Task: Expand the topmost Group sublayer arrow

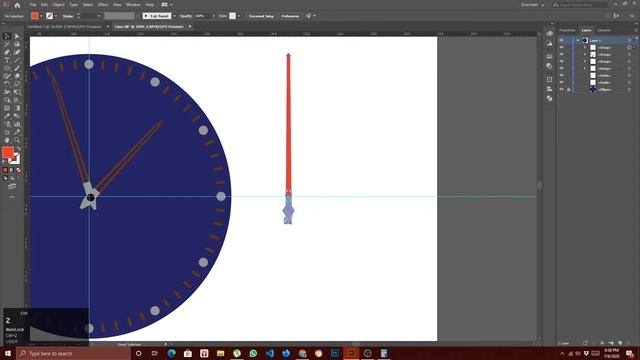Action: tap(584, 47)
